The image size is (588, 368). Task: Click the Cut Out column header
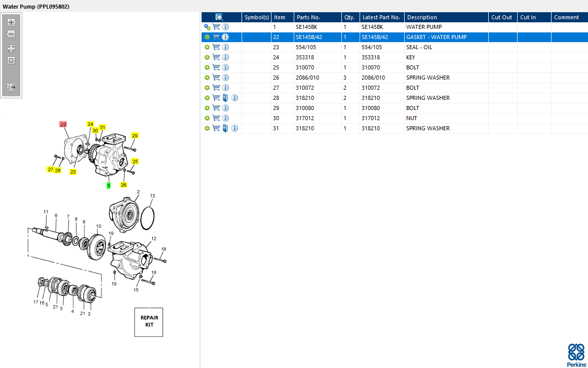click(x=503, y=17)
